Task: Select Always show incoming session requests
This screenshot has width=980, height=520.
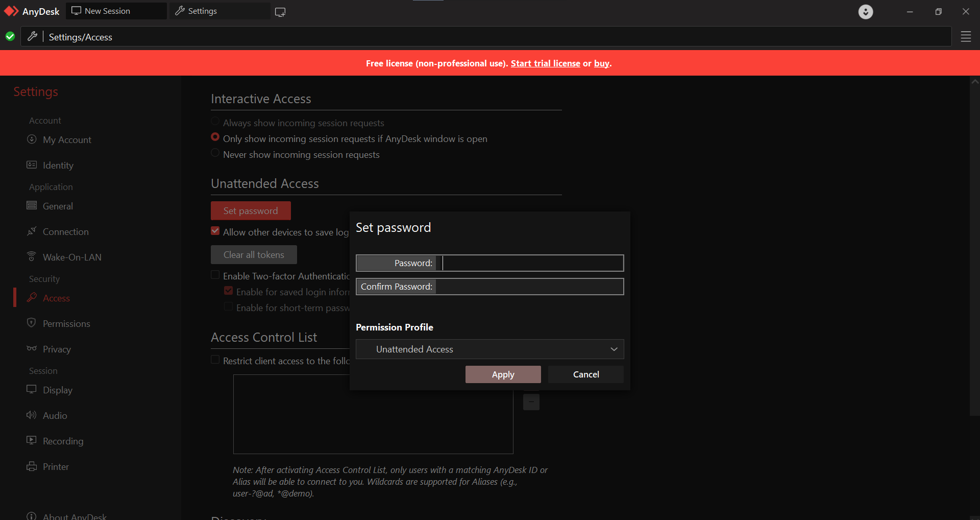Action: point(215,122)
